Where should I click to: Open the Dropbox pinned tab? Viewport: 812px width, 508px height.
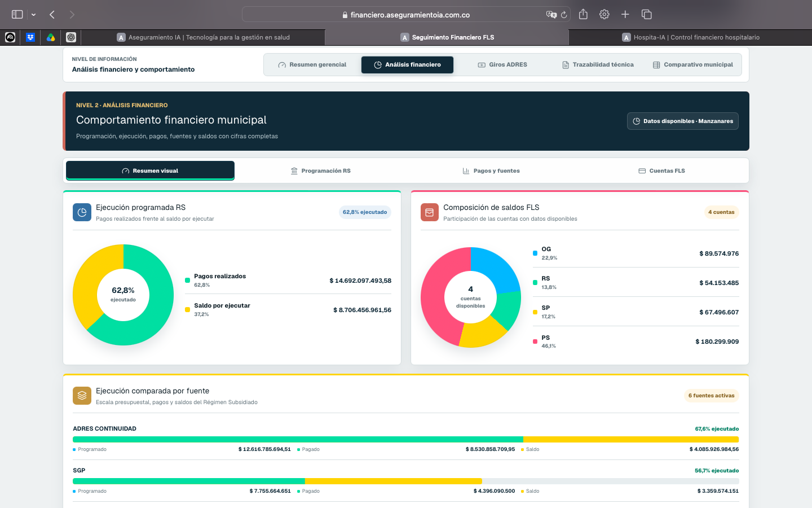[x=30, y=37]
